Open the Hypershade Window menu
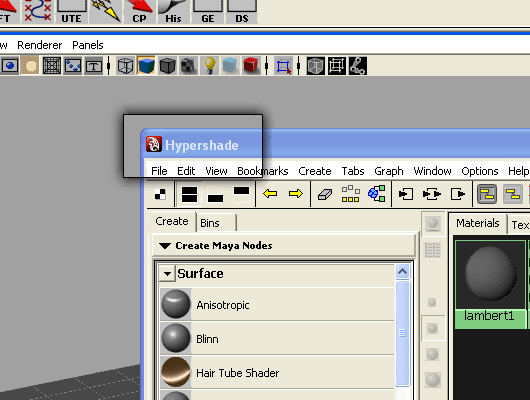Image resolution: width=530 pixels, height=400 pixels. tap(432, 171)
